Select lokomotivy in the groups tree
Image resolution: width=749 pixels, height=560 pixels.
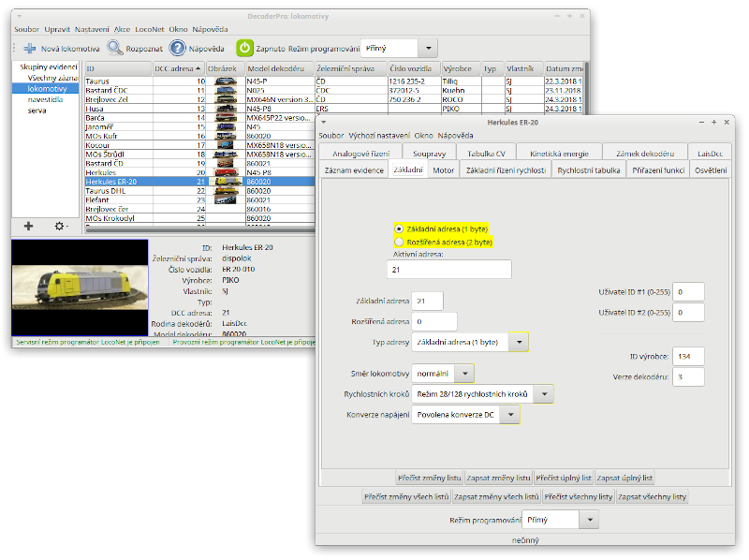coord(47,89)
